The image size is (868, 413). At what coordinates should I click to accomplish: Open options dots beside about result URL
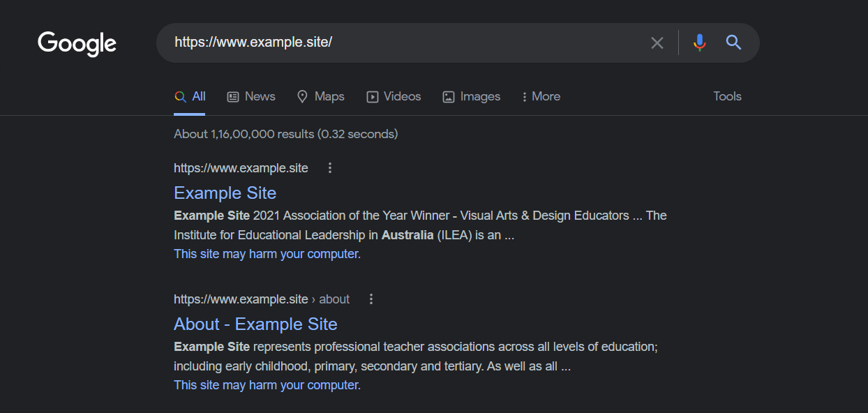pyautogui.click(x=371, y=299)
